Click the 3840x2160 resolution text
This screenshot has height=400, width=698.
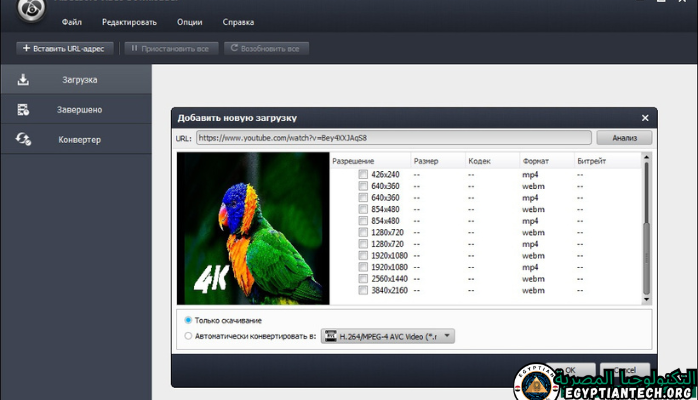[390, 290]
